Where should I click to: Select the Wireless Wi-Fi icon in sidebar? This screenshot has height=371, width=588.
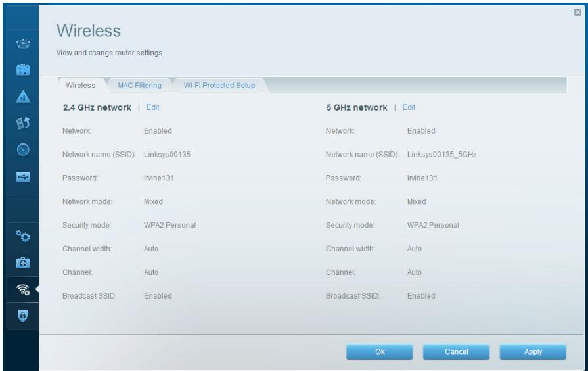(x=23, y=289)
